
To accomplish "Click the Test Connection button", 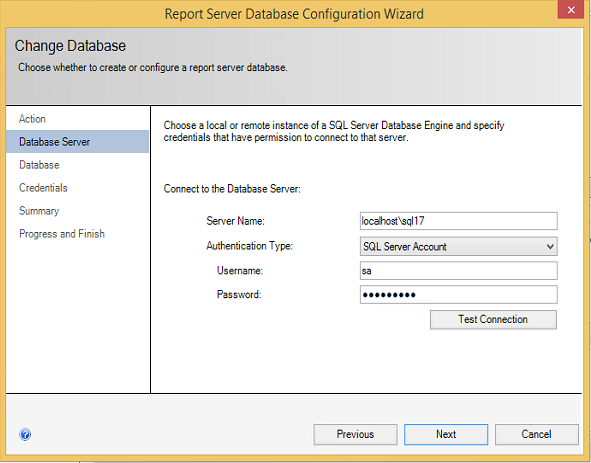I will (x=493, y=319).
